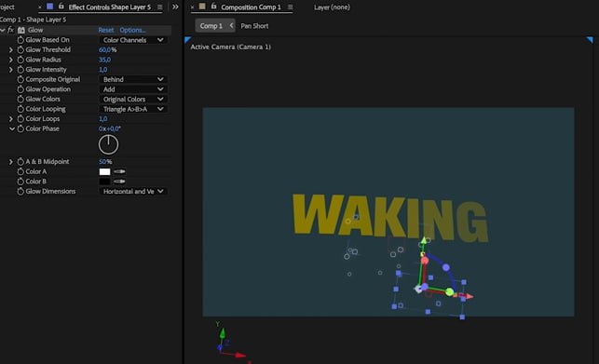
Task: Click the white Color A swatch
Action: pos(104,171)
